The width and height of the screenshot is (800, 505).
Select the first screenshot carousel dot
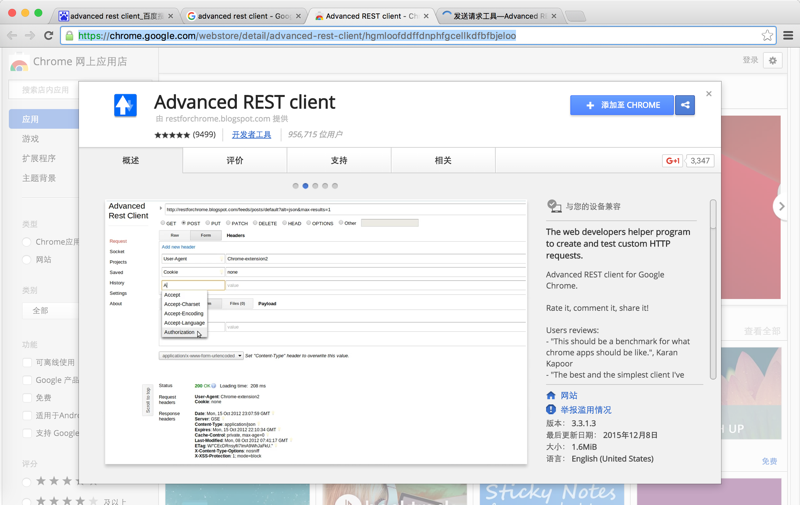[x=295, y=186]
